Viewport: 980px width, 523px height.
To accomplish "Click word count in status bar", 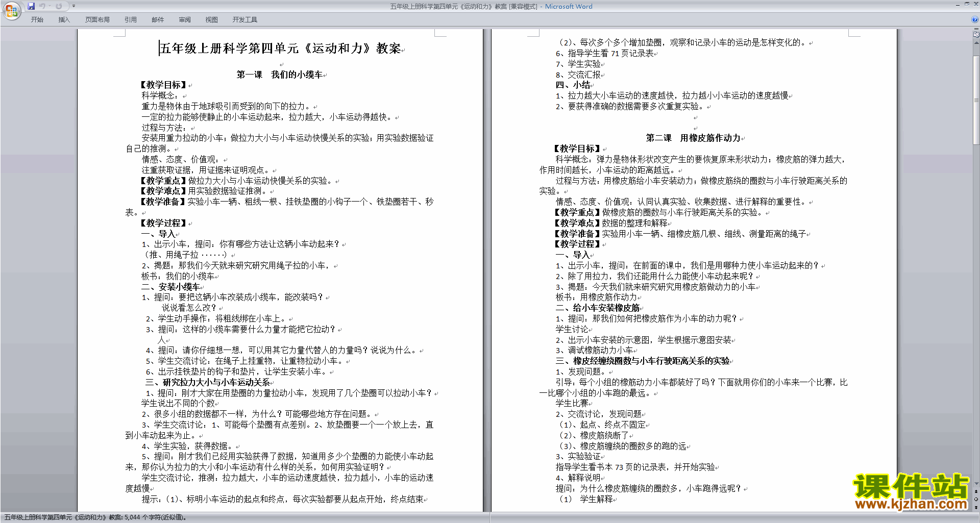I will coord(155,517).
